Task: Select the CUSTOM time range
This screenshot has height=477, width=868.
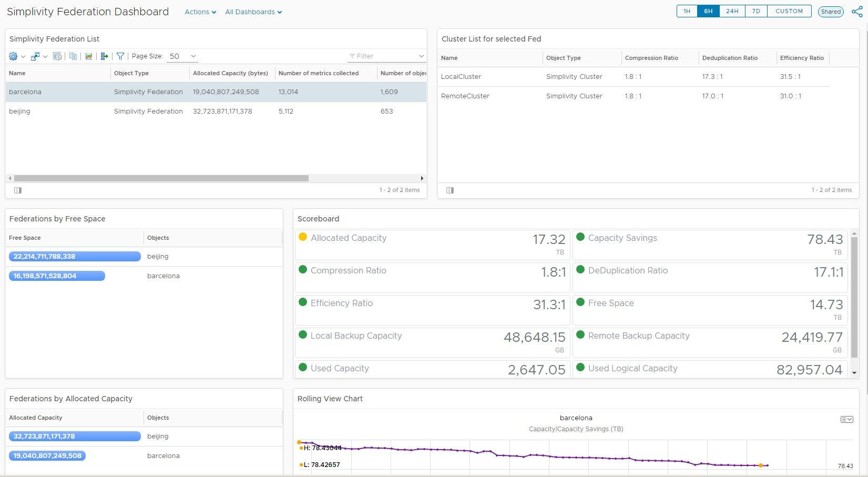Action: click(x=789, y=11)
